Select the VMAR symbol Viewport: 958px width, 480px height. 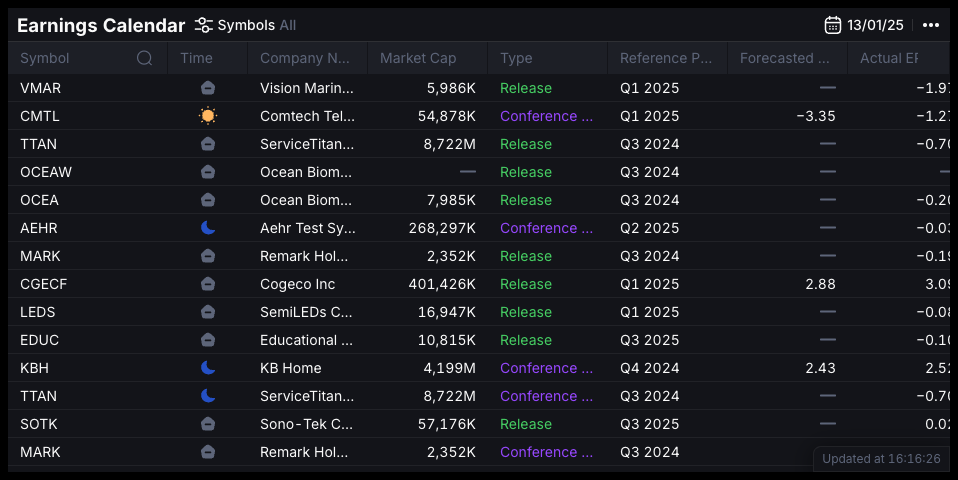(40, 88)
